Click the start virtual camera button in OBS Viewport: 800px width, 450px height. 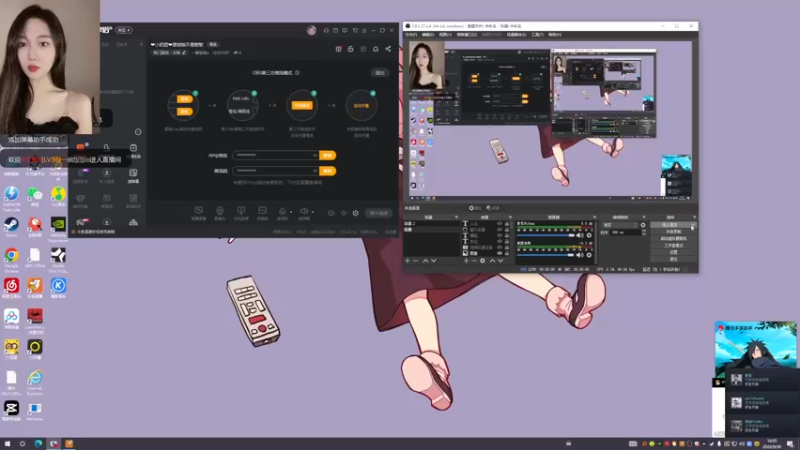click(673, 238)
